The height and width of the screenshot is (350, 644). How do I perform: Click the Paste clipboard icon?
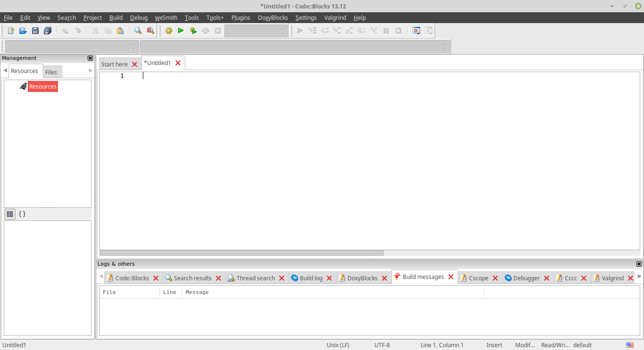120,31
